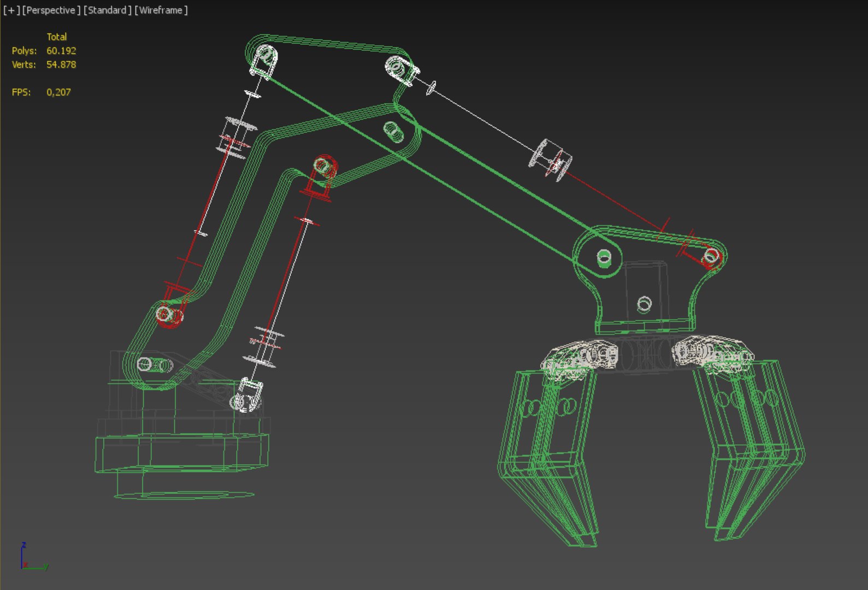Select the red pin joint at the arm's middle bend

click(x=324, y=166)
